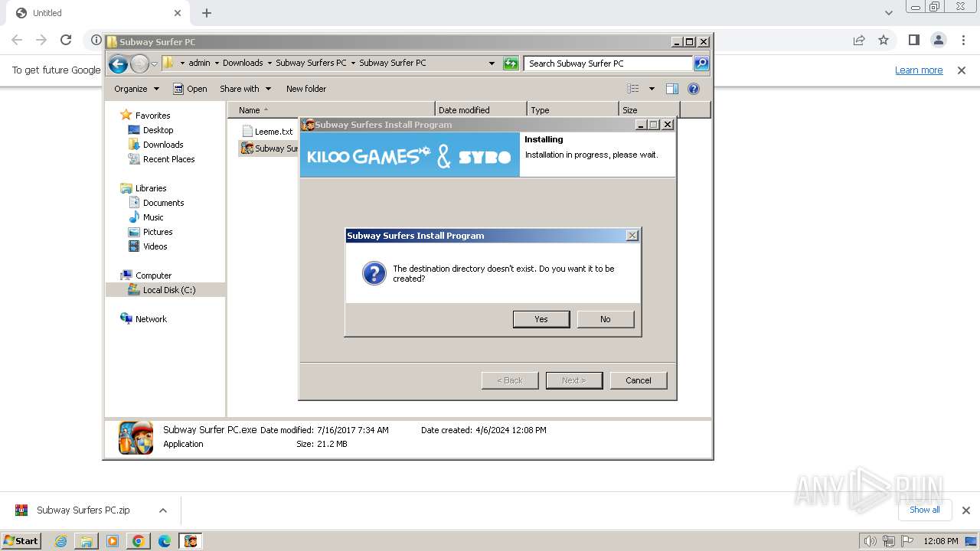Click the Search Subway Surfer PC field
Image resolution: width=980 pixels, height=551 pixels.
609,64
